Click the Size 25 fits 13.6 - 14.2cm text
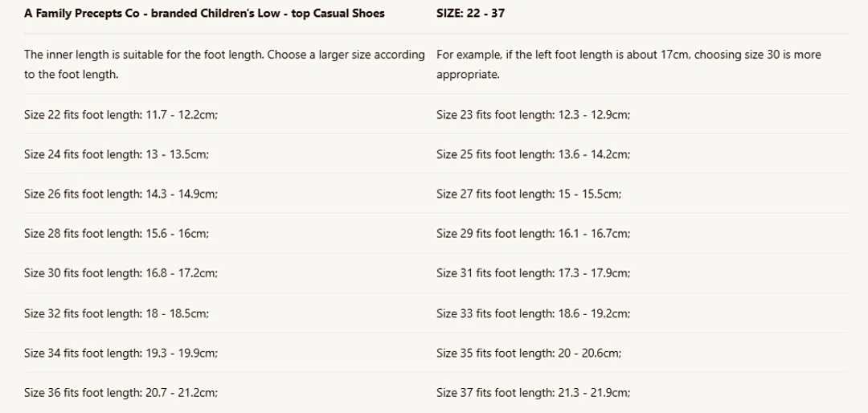Viewport: 868px width, 413px height. (533, 154)
